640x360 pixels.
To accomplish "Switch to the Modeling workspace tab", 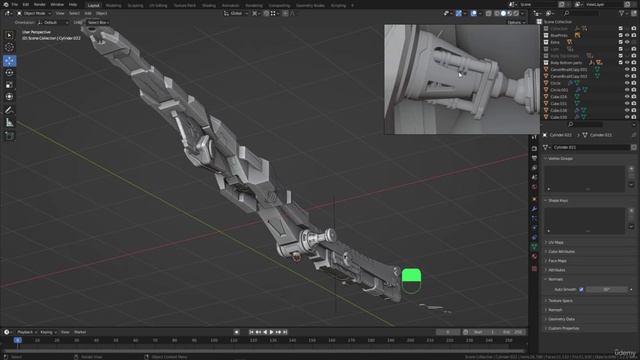I will (113, 5).
